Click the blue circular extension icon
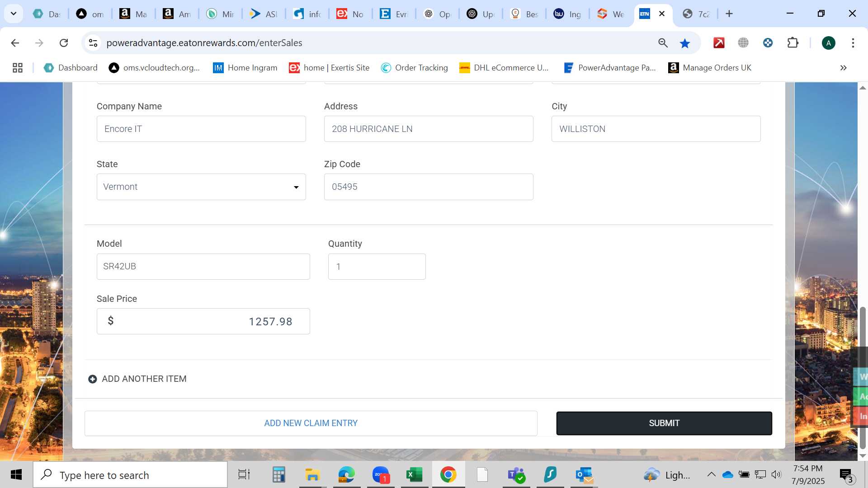Image resolution: width=868 pixels, height=488 pixels. click(768, 43)
